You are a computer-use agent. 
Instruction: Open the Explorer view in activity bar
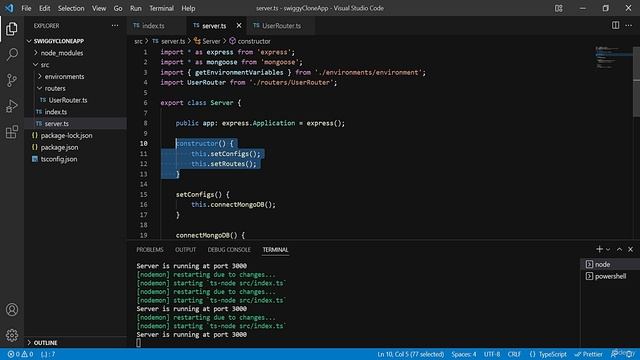(12, 29)
